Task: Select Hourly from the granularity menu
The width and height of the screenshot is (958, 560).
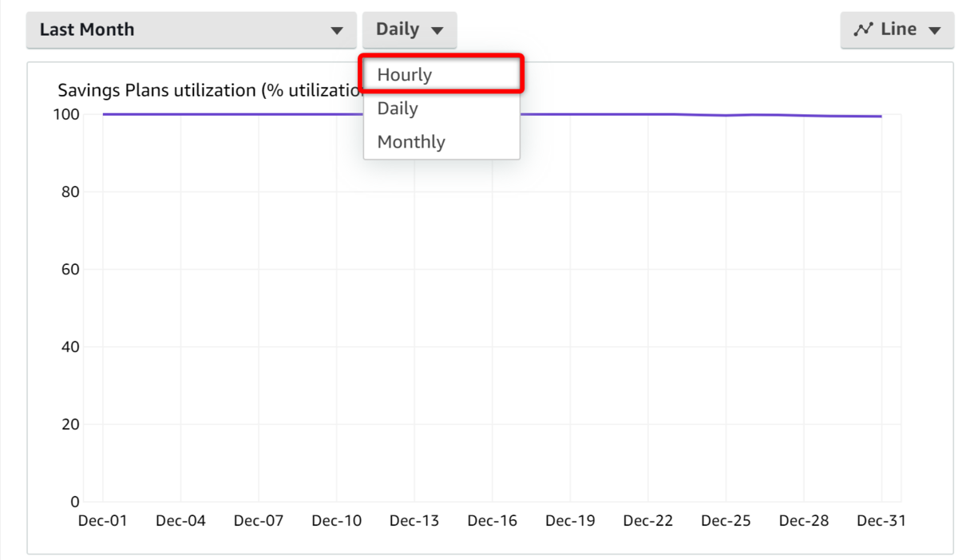Action: 441,75
